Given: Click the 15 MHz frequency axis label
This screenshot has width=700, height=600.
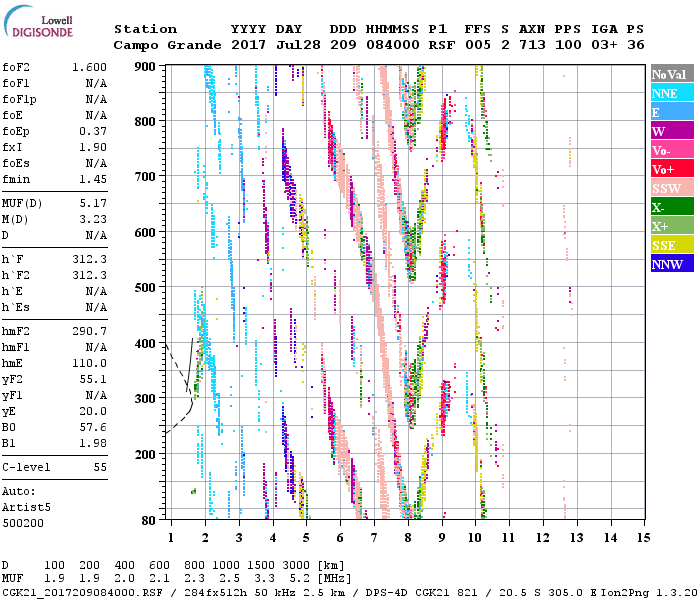Looking at the screenshot, I should (x=642, y=537).
